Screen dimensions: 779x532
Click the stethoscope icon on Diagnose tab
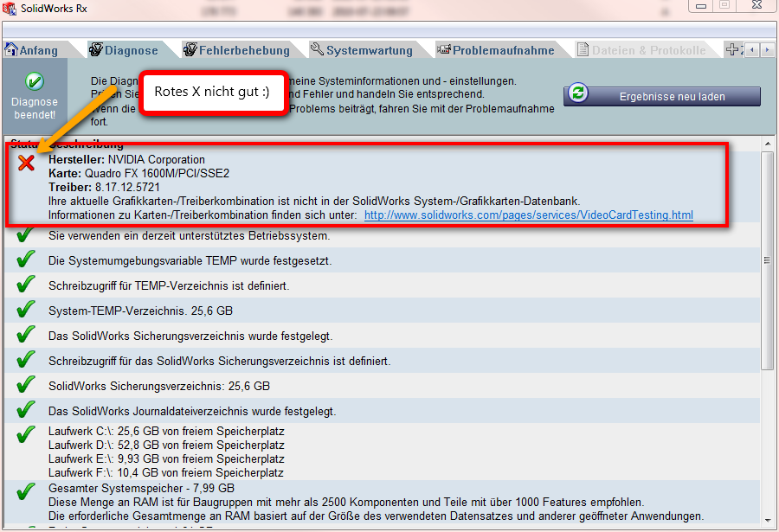96,49
